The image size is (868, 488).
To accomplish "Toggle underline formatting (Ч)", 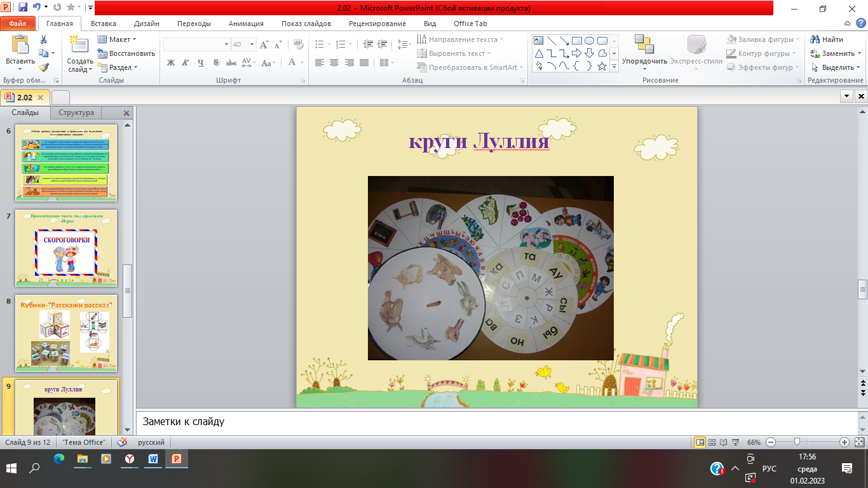I will pyautogui.click(x=201, y=62).
